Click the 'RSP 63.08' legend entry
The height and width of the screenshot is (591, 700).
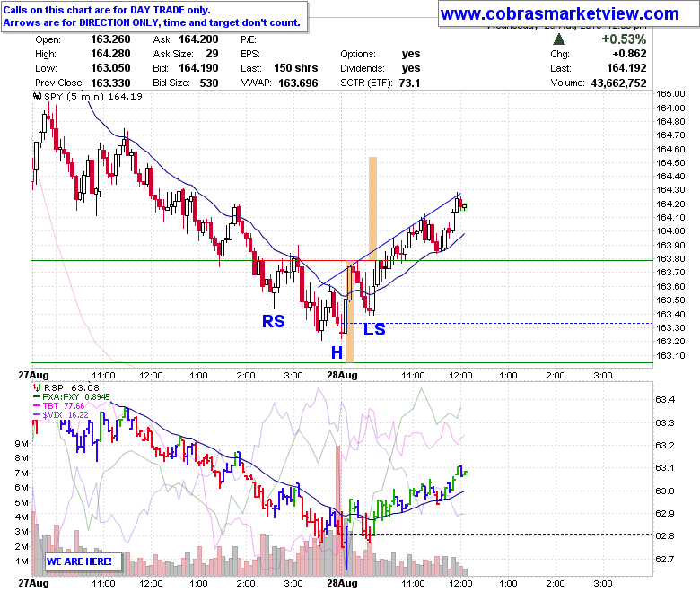click(x=72, y=388)
